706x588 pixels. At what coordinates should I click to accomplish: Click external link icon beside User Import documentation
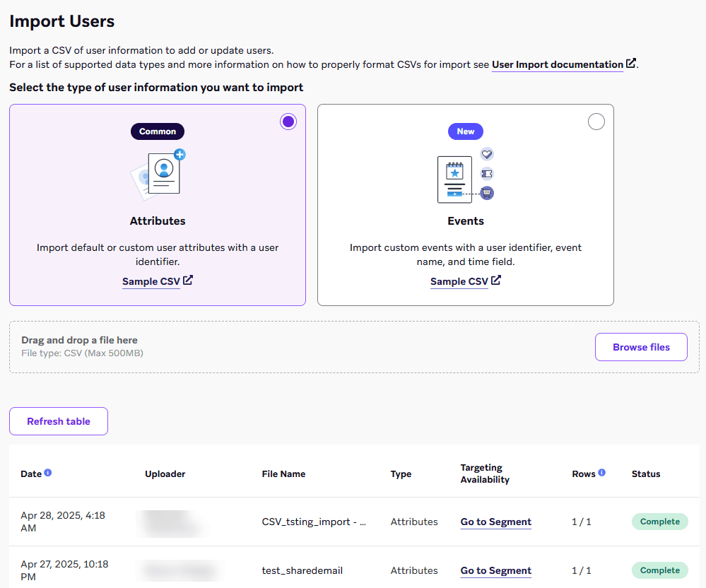pos(630,64)
